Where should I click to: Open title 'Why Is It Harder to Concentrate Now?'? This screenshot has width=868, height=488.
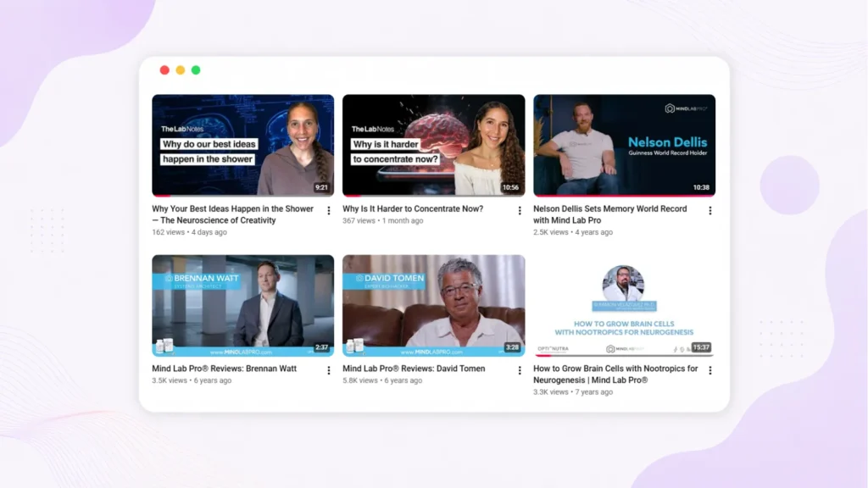pyautogui.click(x=413, y=209)
